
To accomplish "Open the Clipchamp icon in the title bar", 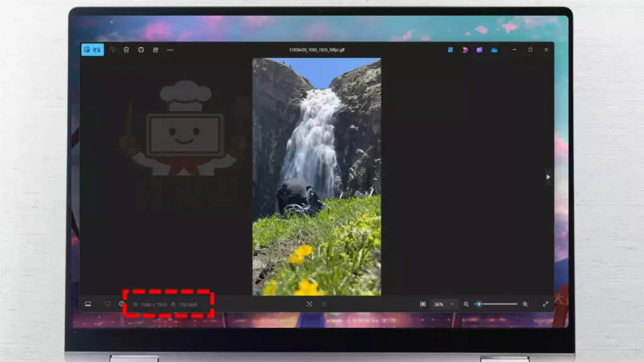I will coord(479,50).
